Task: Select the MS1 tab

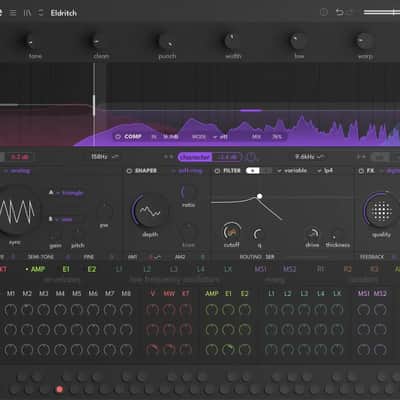Action: coord(260,269)
